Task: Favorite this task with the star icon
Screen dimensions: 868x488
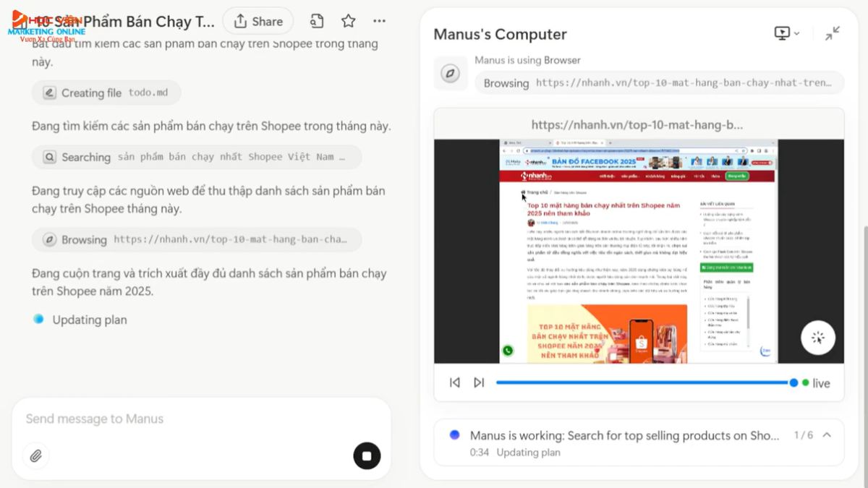Action: tap(348, 21)
